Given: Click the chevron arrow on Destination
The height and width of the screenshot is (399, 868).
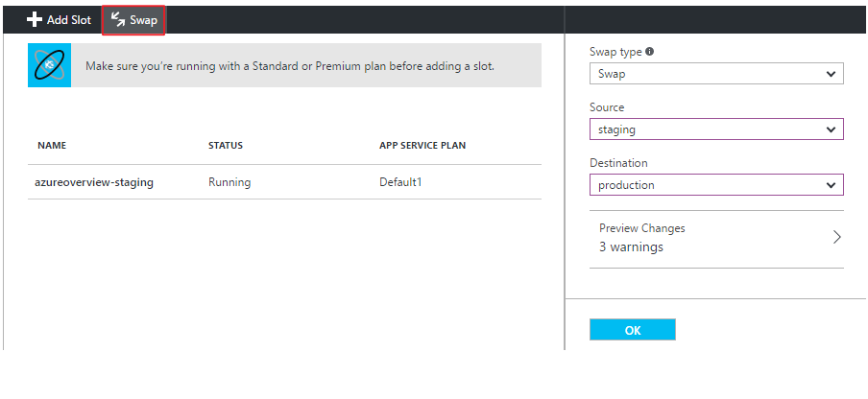Looking at the screenshot, I should [x=831, y=185].
